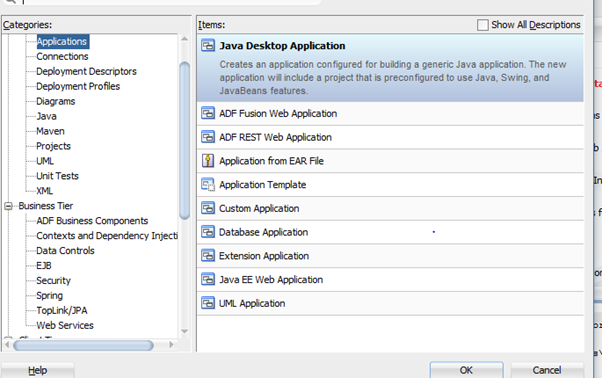Click the Custom Application icon
The height and width of the screenshot is (378, 602).
point(208,208)
